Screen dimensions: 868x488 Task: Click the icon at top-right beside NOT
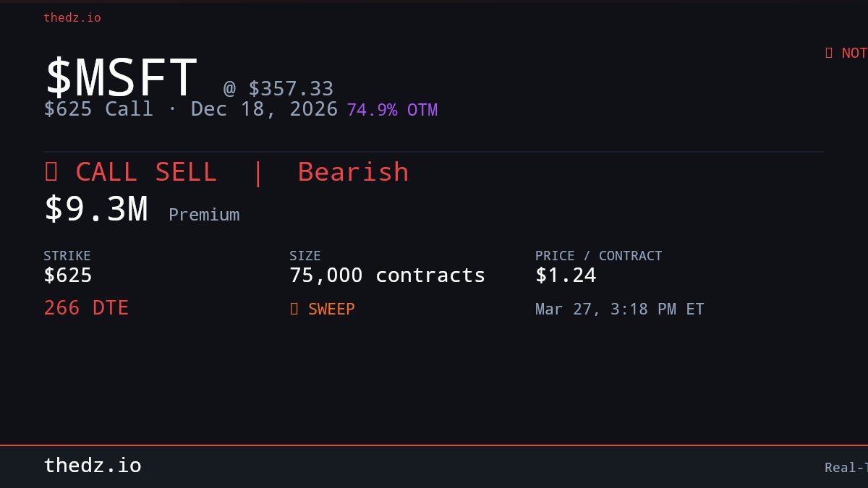829,53
